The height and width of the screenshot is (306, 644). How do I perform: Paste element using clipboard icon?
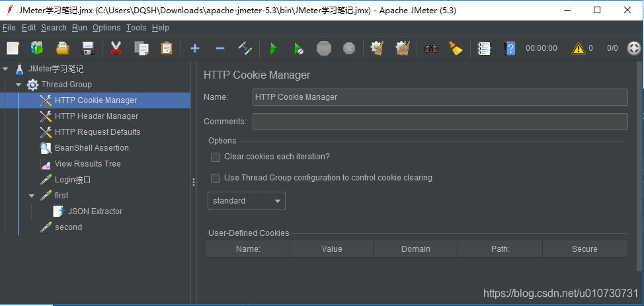tap(167, 48)
